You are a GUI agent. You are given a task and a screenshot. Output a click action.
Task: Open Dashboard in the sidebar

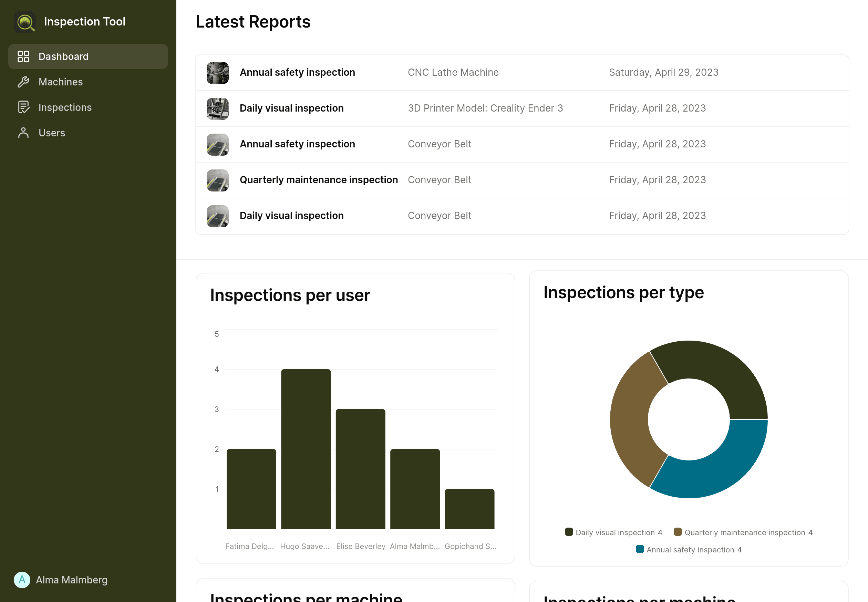pos(88,56)
